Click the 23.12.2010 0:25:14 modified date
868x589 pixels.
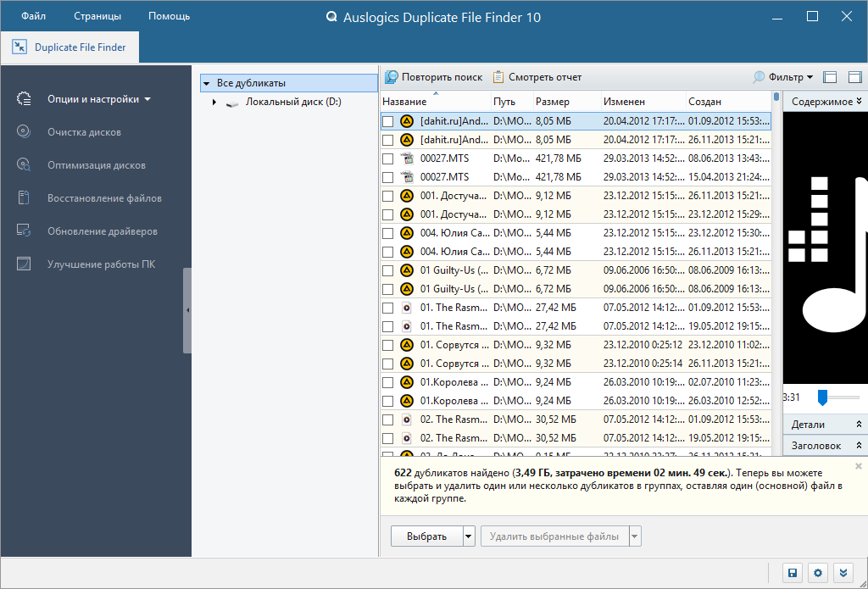click(643, 364)
